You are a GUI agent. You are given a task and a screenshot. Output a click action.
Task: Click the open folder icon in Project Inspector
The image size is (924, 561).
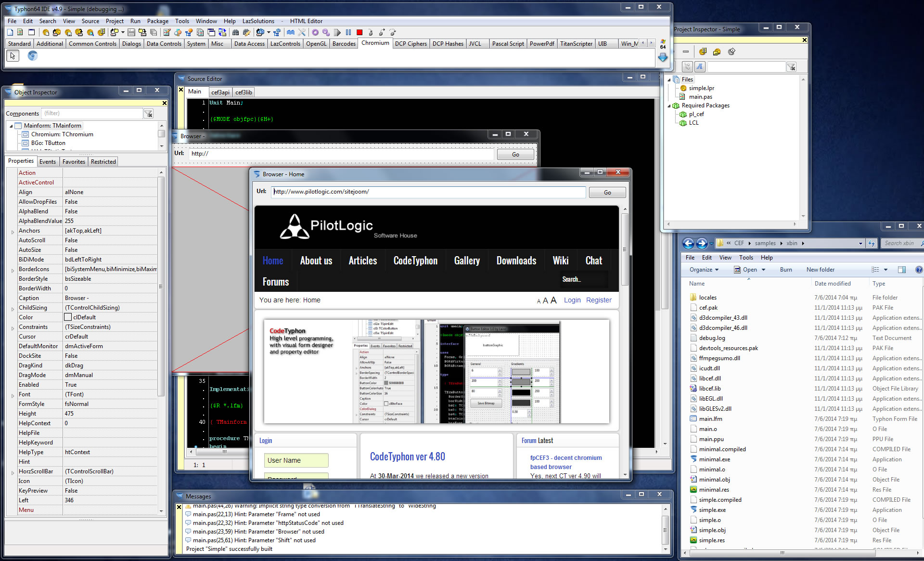click(717, 52)
